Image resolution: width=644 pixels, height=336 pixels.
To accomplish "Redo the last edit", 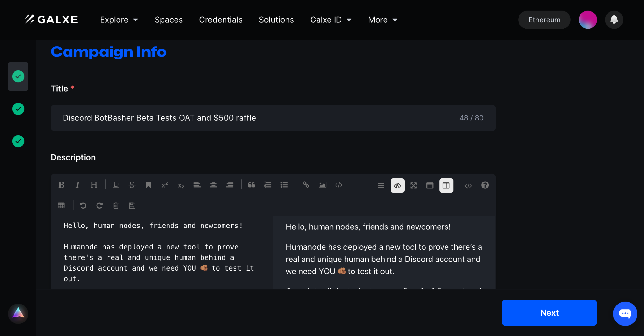I will pos(99,205).
